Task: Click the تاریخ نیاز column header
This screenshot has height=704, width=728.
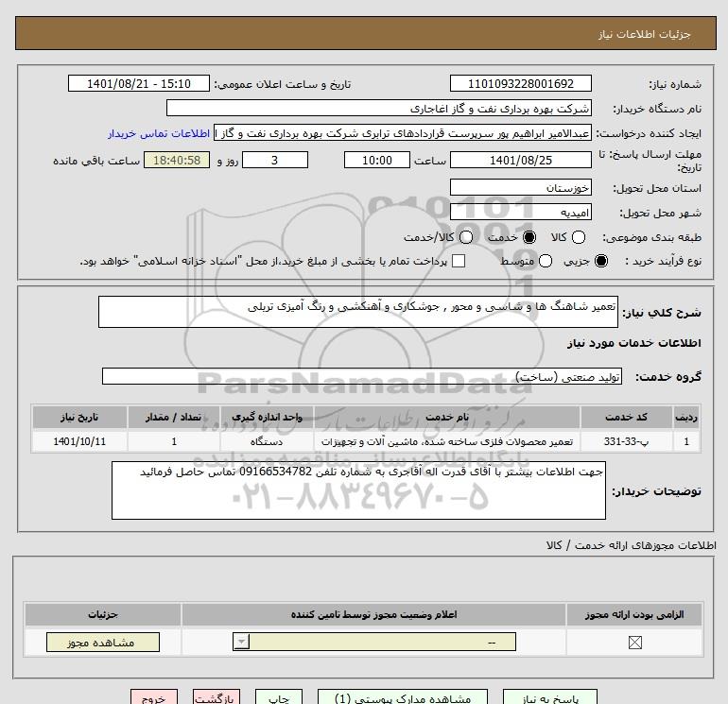Action: pyautogui.click(x=79, y=417)
